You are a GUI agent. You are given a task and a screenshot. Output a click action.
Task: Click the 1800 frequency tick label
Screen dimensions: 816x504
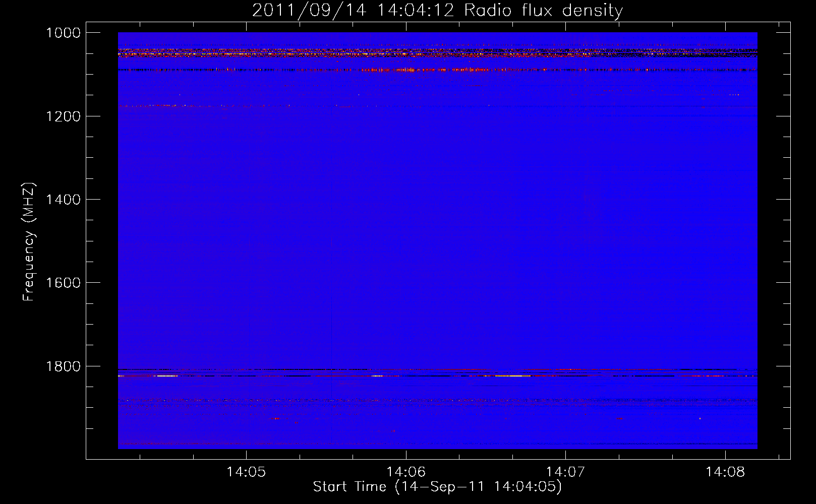pyautogui.click(x=64, y=366)
